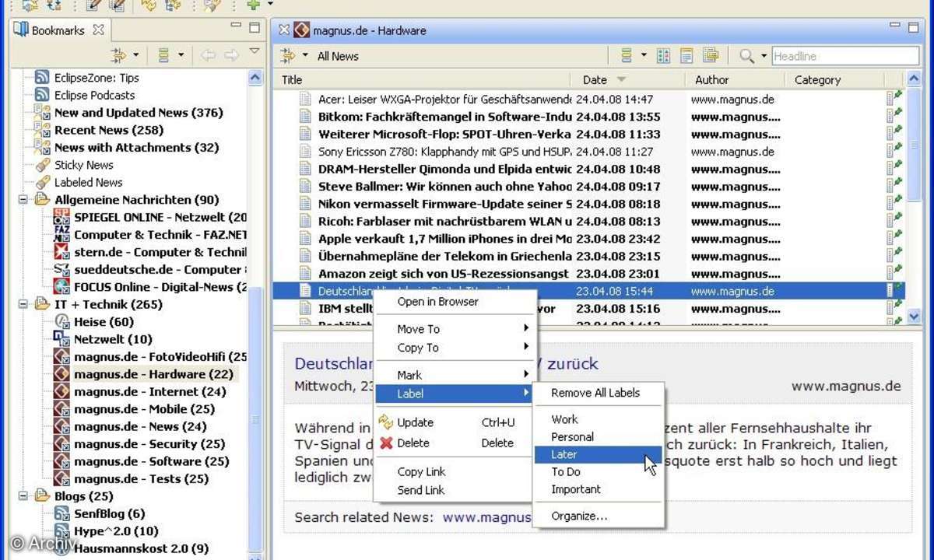Collapse the IT + Technik folder

pyautogui.click(x=23, y=304)
